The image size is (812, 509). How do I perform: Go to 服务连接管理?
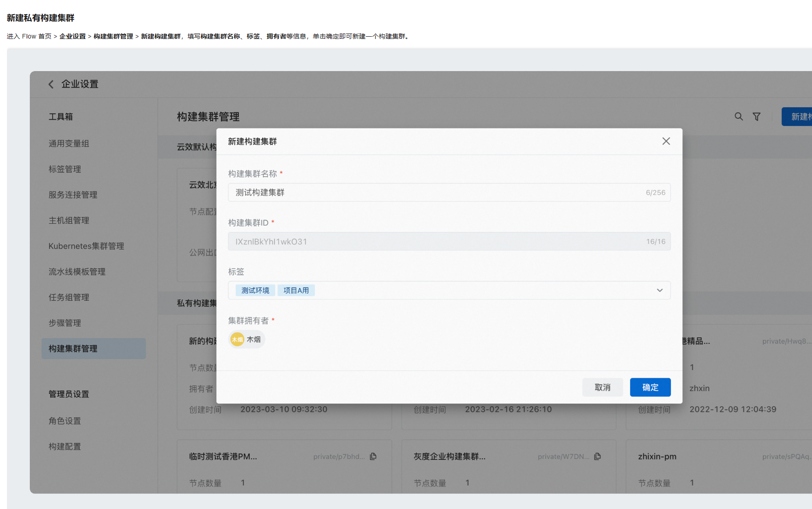(73, 195)
